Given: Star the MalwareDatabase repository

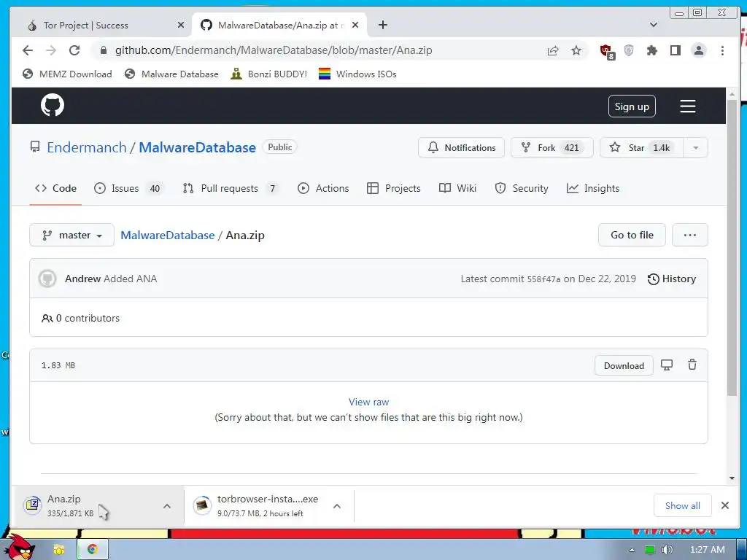Looking at the screenshot, I should (x=641, y=147).
